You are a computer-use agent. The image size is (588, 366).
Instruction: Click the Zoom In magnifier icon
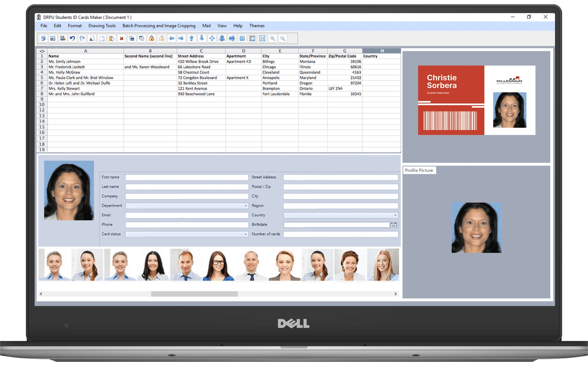[x=272, y=38]
